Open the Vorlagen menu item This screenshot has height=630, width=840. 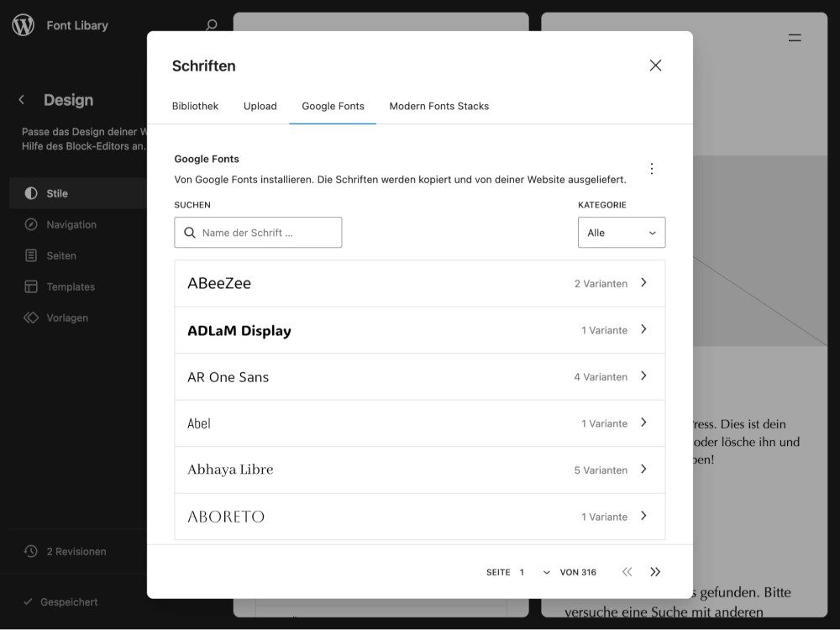pos(67,318)
